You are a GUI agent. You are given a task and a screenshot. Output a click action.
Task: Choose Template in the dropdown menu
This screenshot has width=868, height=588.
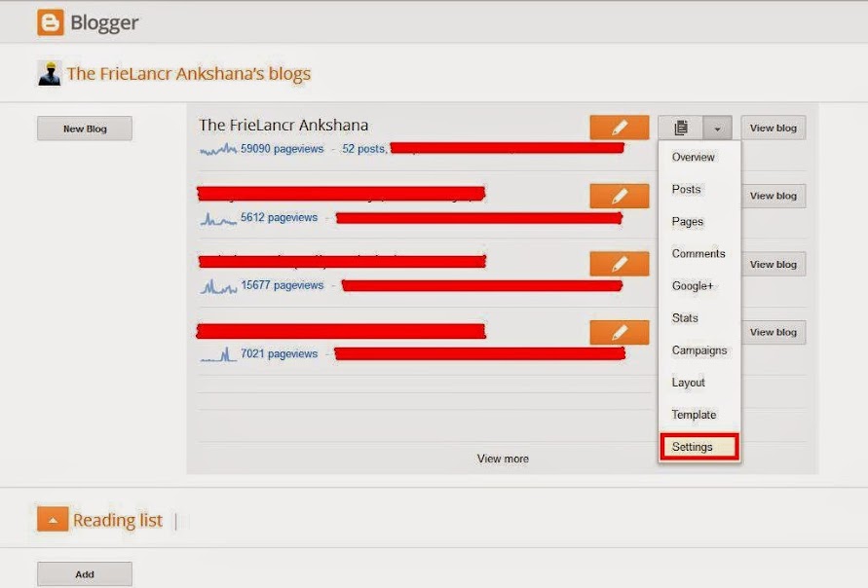(x=694, y=415)
